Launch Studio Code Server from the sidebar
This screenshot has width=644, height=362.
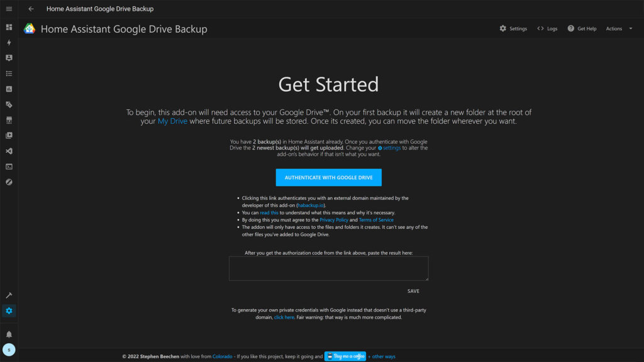pyautogui.click(x=9, y=150)
